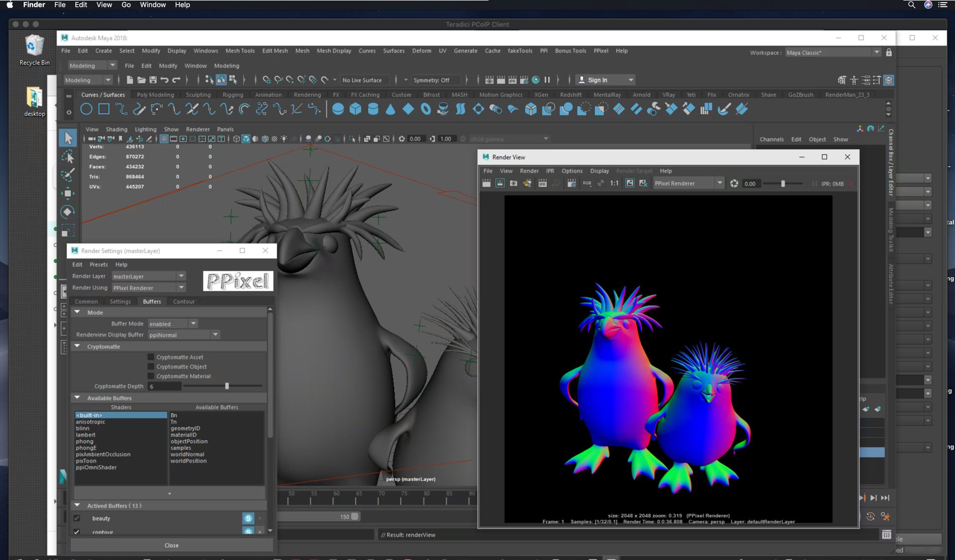Activate the Move tool in the toolbox
Image resolution: width=955 pixels, height=560 pixels.
click(x=68, y=194)
